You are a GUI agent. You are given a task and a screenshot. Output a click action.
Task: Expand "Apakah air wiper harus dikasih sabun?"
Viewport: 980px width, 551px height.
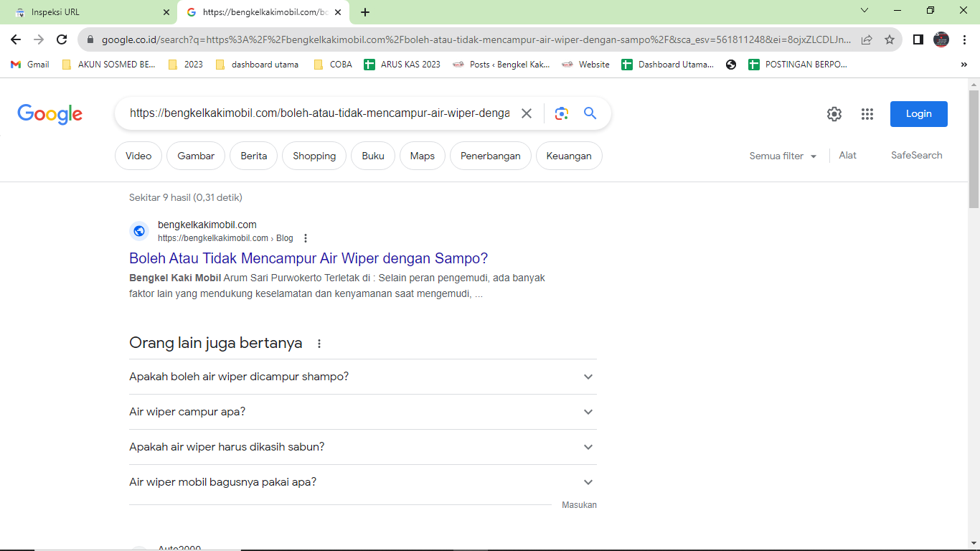click(x=362, y=447)
